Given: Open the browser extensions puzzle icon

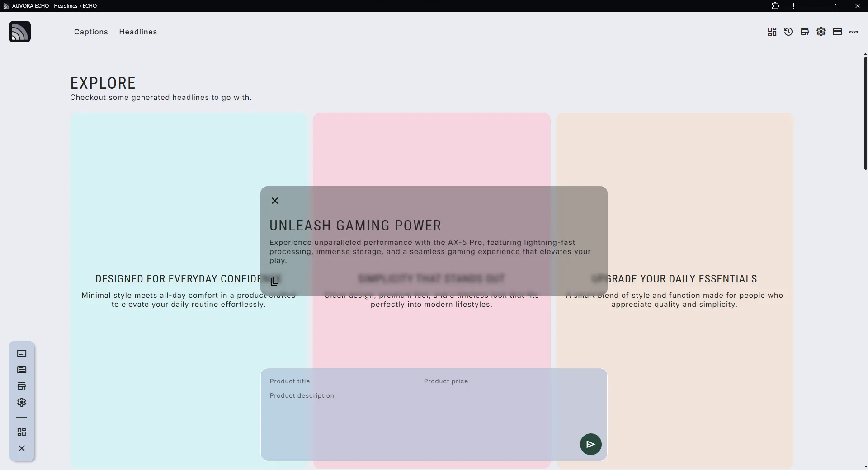Looking at the screenshot, I should click(776, 6).
